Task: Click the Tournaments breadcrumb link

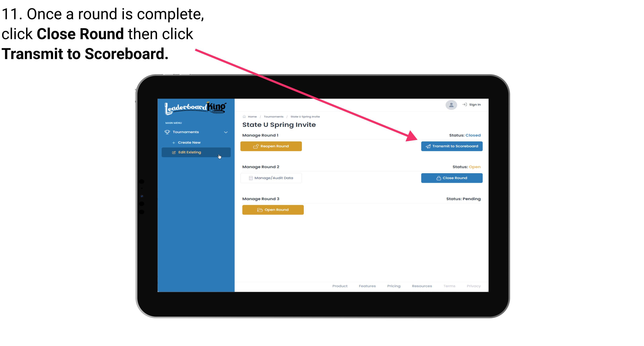Action: pos(273,116)
